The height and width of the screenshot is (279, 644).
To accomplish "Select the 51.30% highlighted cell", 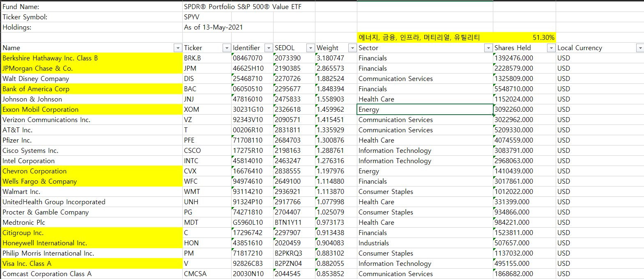I will point(524,37).
